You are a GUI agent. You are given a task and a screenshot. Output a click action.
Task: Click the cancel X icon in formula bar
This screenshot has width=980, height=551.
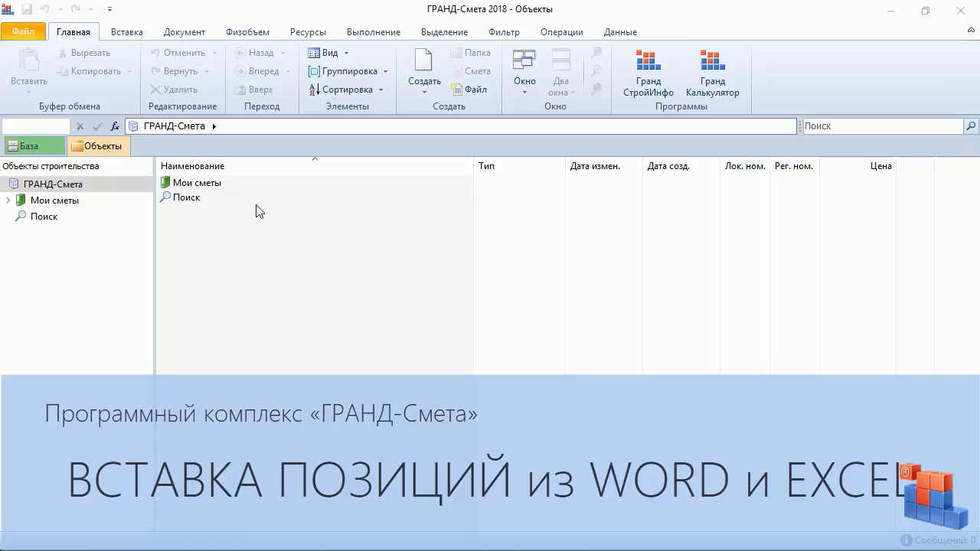click(80, 126)
